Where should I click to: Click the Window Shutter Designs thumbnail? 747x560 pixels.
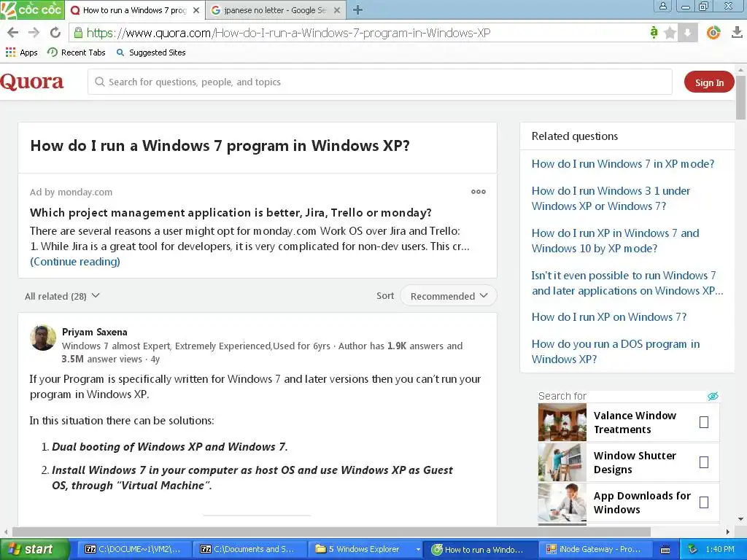[x=562, y=462]
